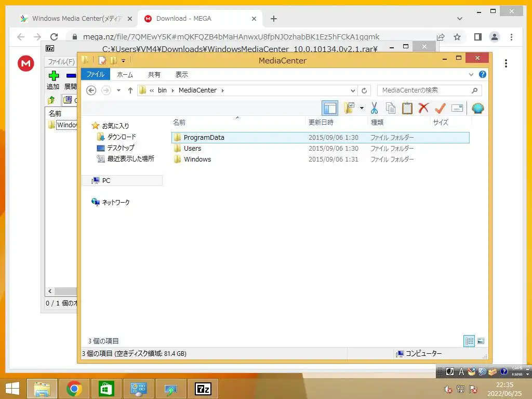Image resolution: width=532 pixels, height=399 pixels.
Task: Open the ファイル ribbon tab in MediaCenter
Action: tap(96, 74)
